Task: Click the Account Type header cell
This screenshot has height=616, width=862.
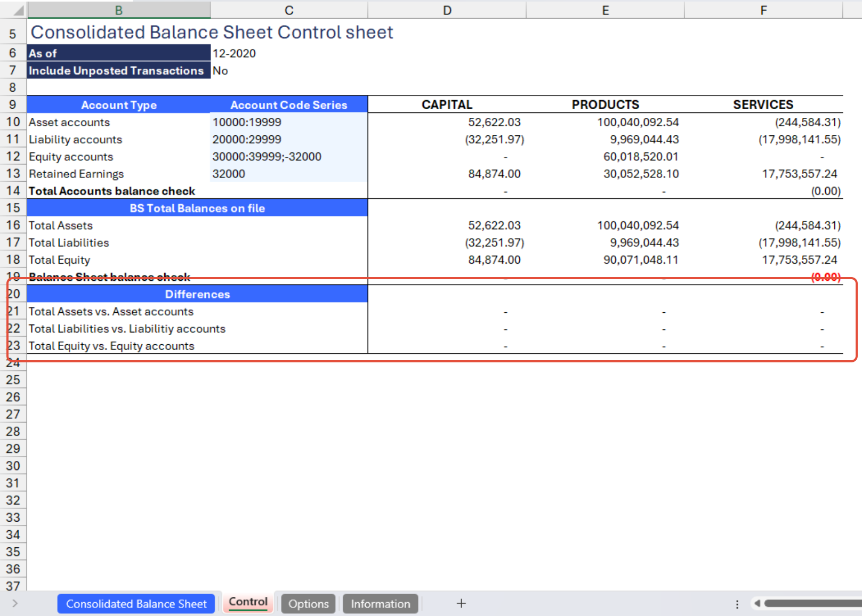Action: click(119, 105)
